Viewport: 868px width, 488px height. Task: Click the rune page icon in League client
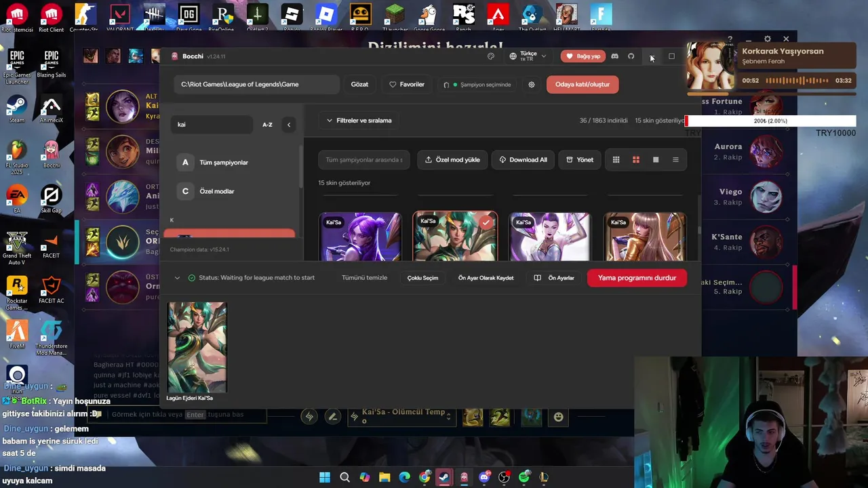point(309,417)
